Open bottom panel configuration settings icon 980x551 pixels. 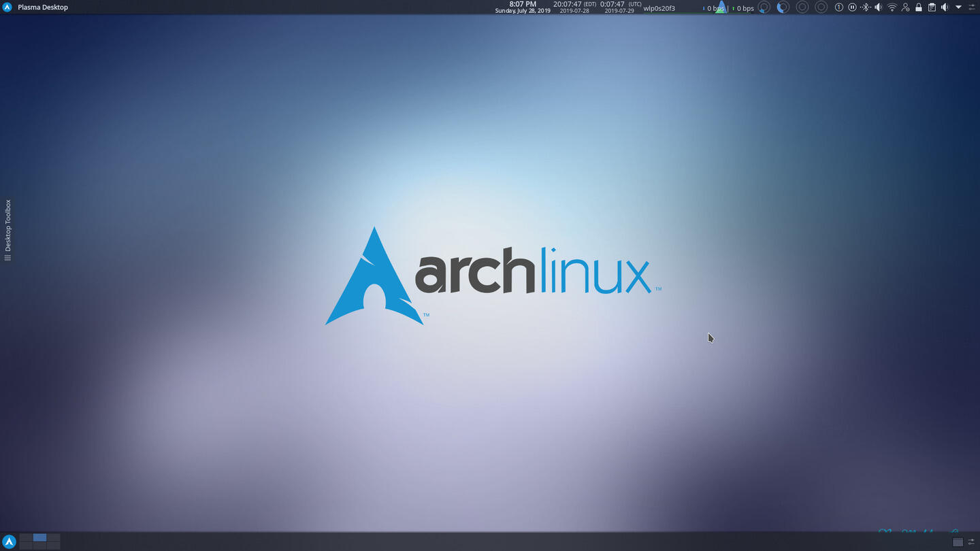pos(972,542)
